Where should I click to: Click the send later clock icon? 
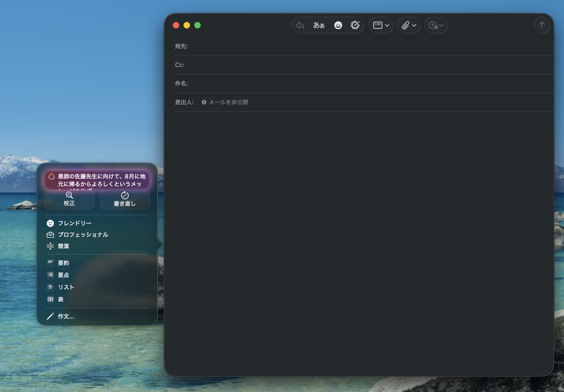(433, 25)
